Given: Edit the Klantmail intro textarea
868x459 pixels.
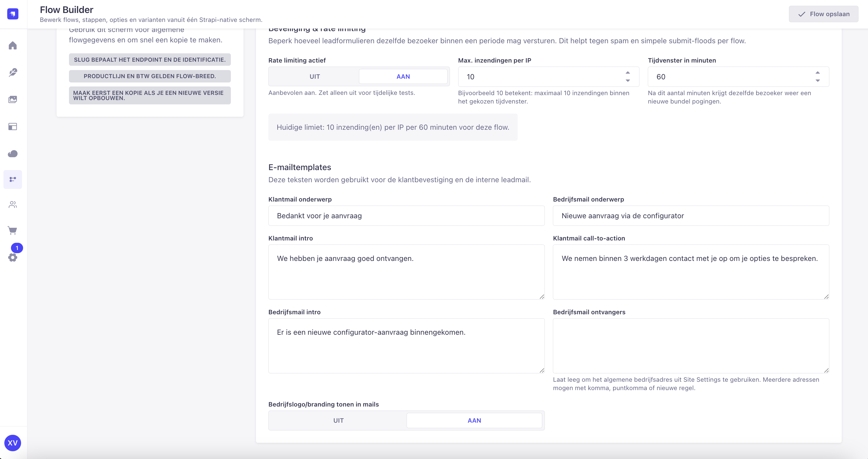Looking at the screenshot, I should pyautogui.click(x=406, y=272).
